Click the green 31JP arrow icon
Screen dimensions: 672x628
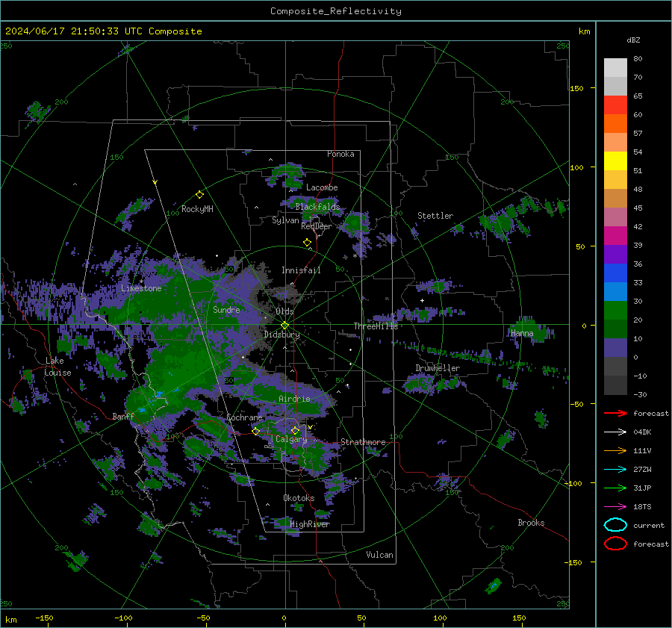(615, 488)
